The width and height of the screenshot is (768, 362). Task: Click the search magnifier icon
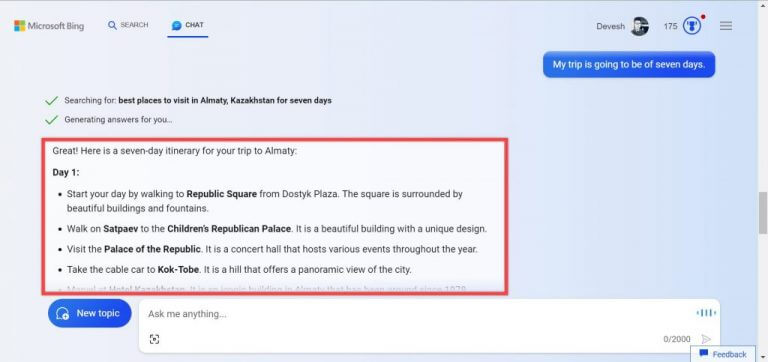[x=112, y=25]
